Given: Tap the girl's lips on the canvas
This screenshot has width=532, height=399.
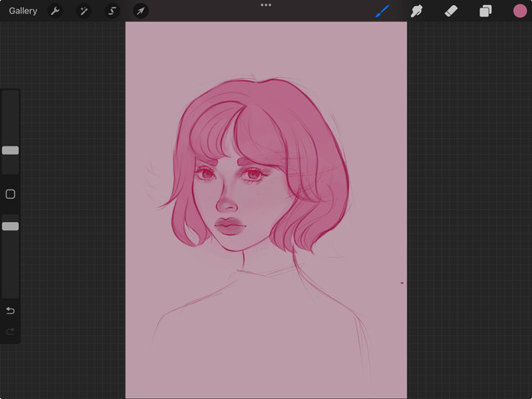Looking at the screenshot, I should 229,226.
